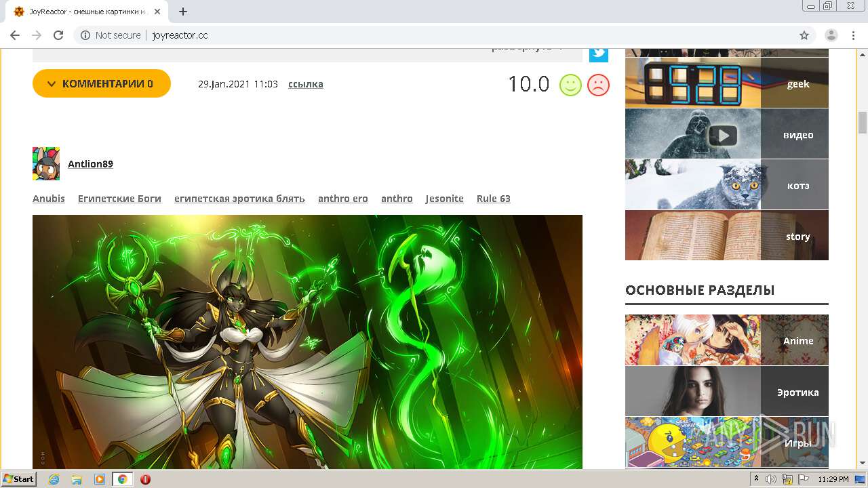Screen dimensions: 868x488
Task: Click the forward navigation arrow
Action: click(37, 35)
